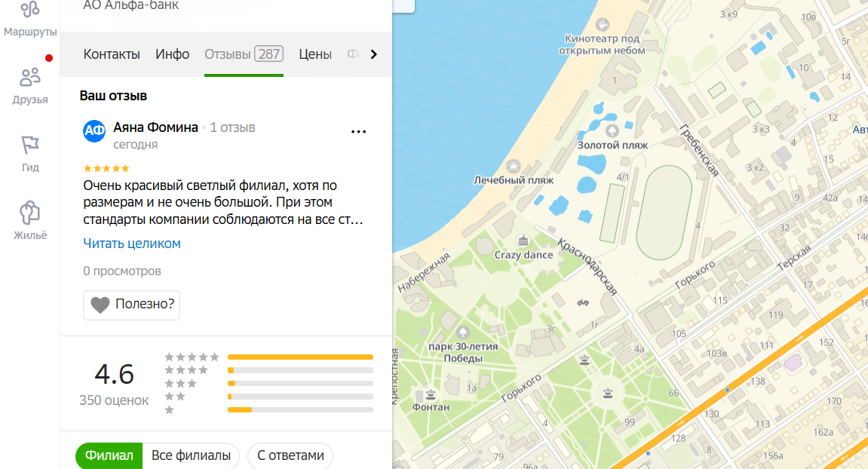This screenshot has width=868, height=469.
Task: Click building number 119 on the map
Action: (x=775, y=314)
